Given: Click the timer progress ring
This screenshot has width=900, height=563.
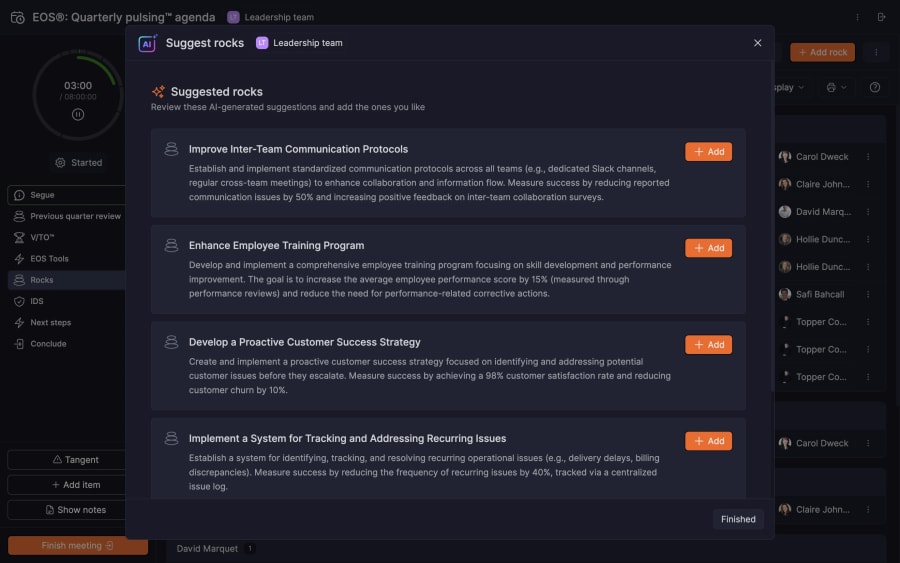Looking at the screenshot, I should tap(78, 96).
